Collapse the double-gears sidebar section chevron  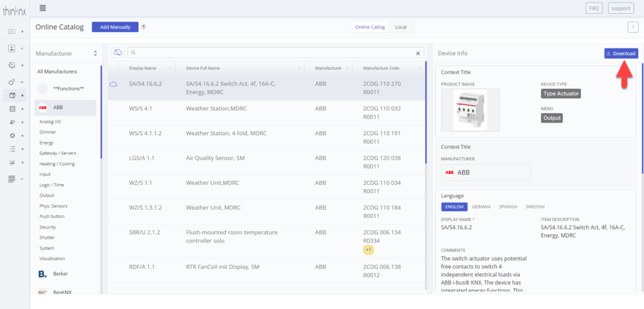coord(22,82)
